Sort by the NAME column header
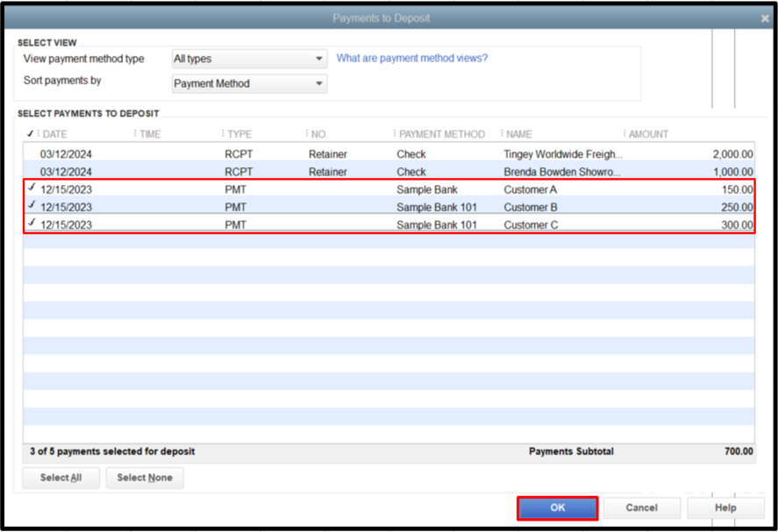 point(519,134)
